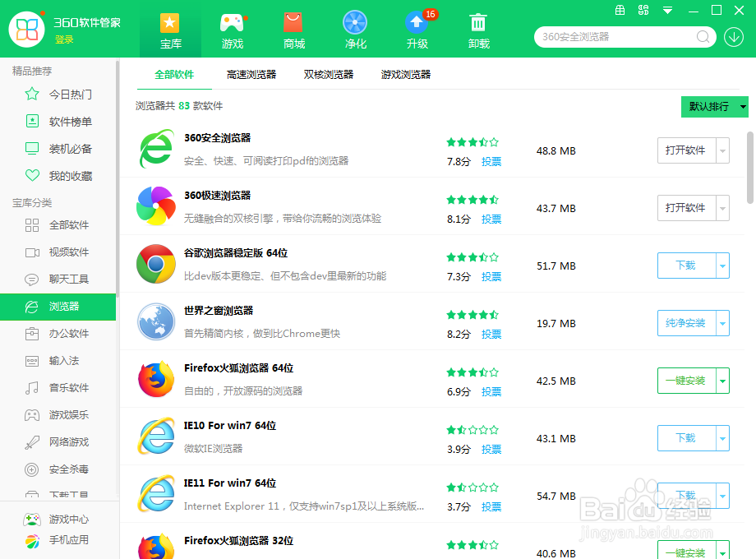Click 投票 for 世界之窗浏览器

click(x=491, y=335)
